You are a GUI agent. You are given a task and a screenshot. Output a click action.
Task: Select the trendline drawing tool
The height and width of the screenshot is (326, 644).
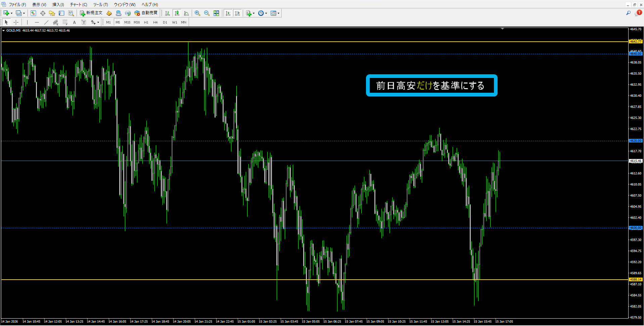[46, 22]
